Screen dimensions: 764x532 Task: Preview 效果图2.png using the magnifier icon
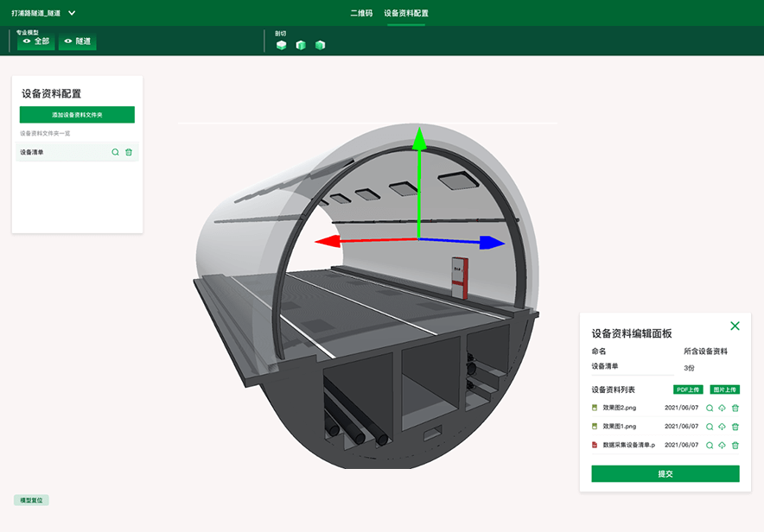[710, 408]
